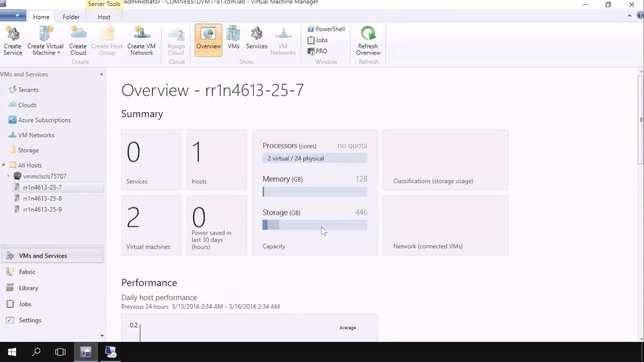Collapse the ribbon with the chevron
This screenshot has width=644, height=362.
click(x=630, y=16)
